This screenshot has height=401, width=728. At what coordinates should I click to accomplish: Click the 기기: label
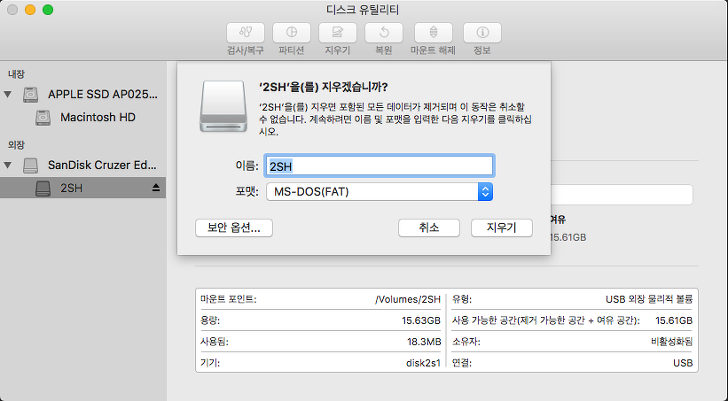pos(210,363)
